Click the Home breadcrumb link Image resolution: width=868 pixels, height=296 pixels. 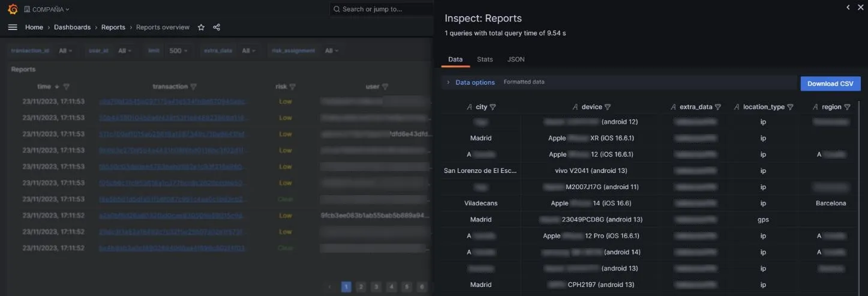click(34, 27)
